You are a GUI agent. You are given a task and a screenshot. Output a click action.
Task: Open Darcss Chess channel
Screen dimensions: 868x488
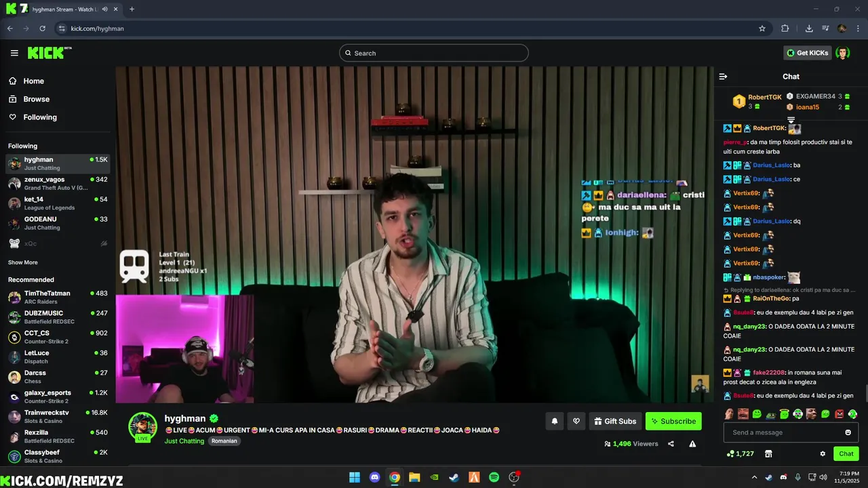click(x=58, y=377)
